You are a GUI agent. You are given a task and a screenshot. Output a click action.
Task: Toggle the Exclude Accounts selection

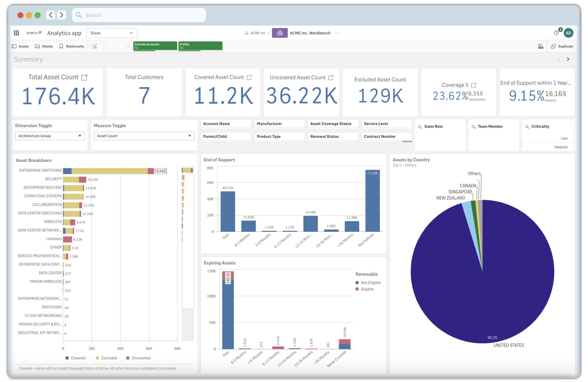(x=155, y=46)
